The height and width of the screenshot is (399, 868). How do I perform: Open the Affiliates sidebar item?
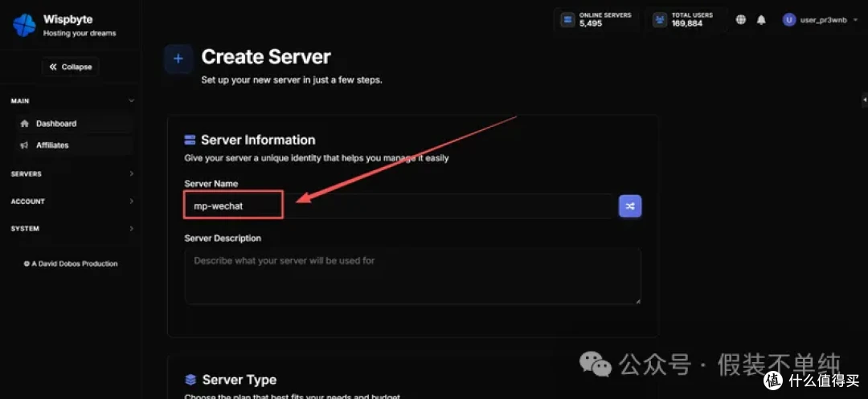click(72, 145)
